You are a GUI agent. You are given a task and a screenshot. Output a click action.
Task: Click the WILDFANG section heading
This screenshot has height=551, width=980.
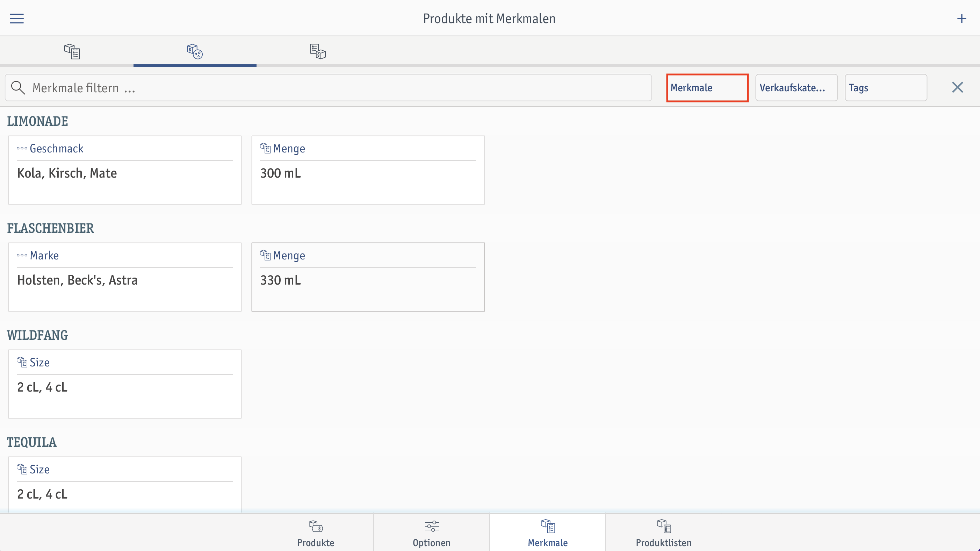[x=37, y=335]
